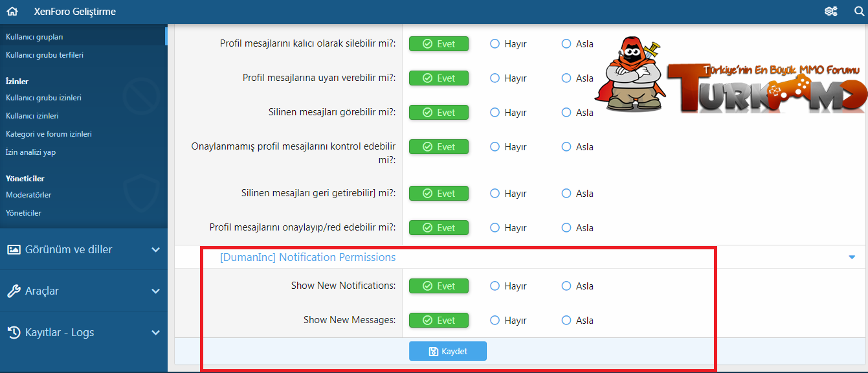Select Evet for Silinen mesajları geri getirebilir
868x373 pixels.
(x=439, y=194)
